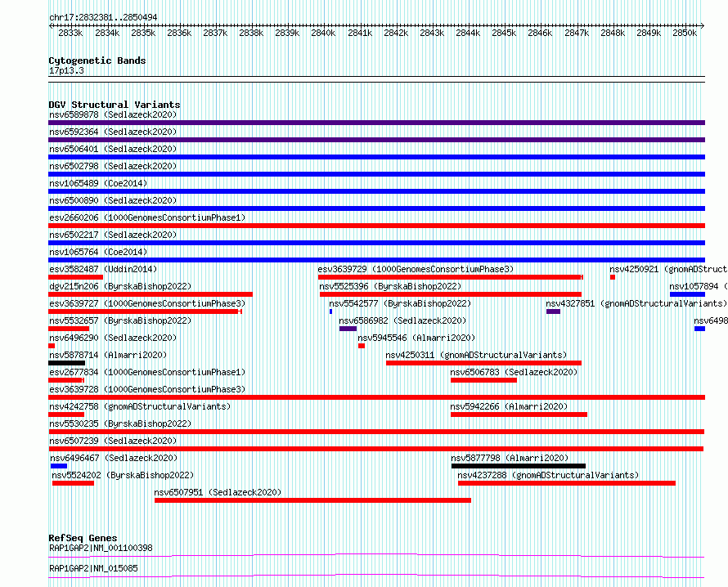Click the DGV Structural Variants track title

115,105
